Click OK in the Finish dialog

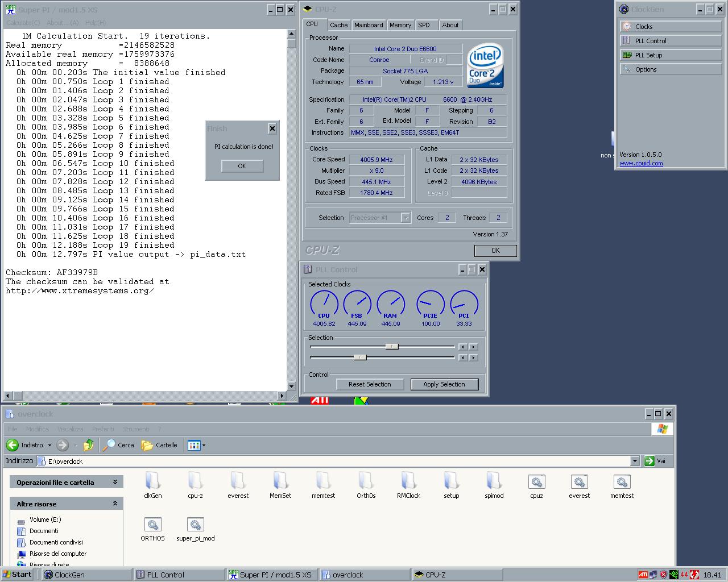tap(242, 166)
